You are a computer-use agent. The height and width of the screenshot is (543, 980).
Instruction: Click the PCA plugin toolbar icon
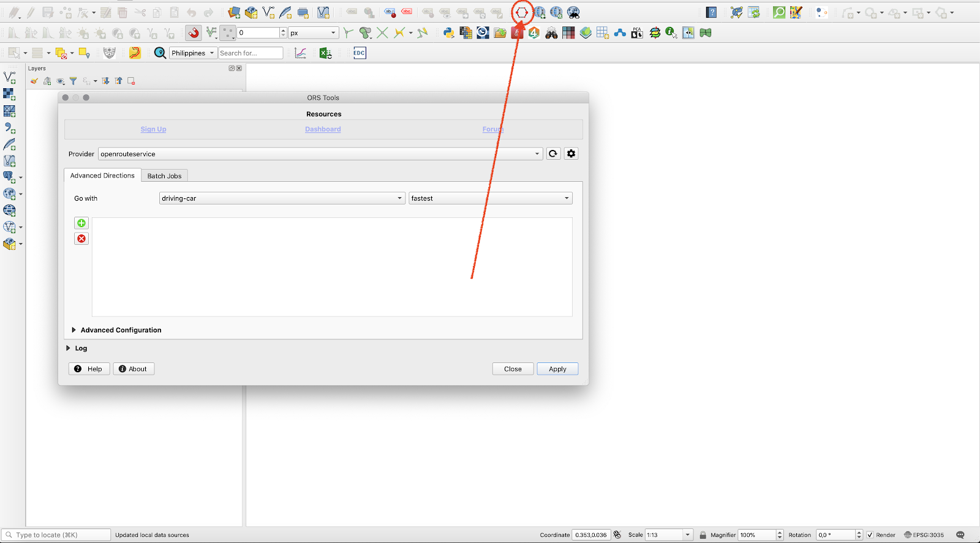(637, 33)
